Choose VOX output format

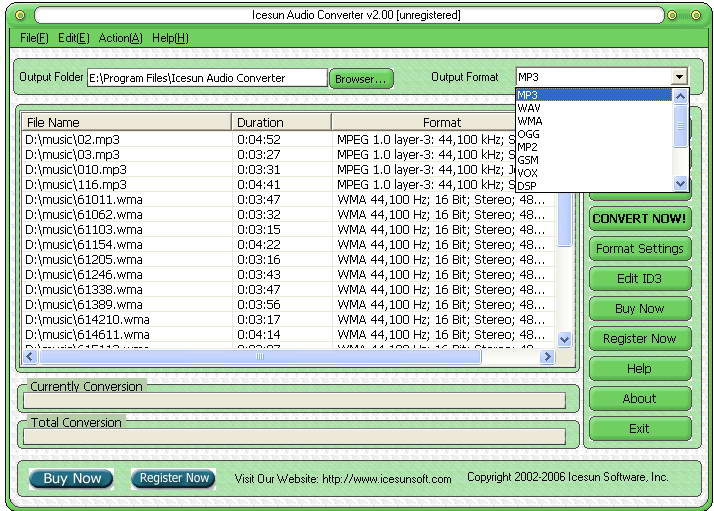click(x=593, y=173)
